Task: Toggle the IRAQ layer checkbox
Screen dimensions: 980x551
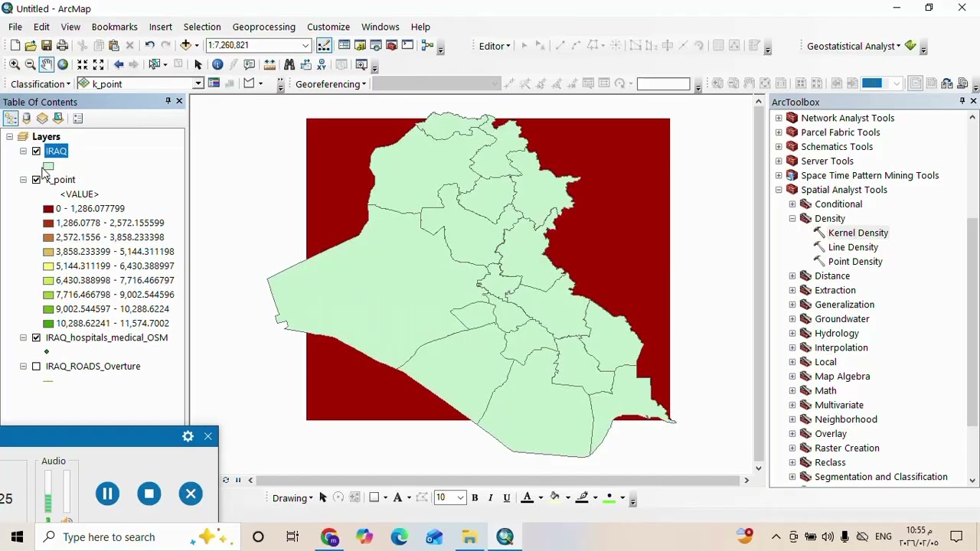Action: coord(36,151)
